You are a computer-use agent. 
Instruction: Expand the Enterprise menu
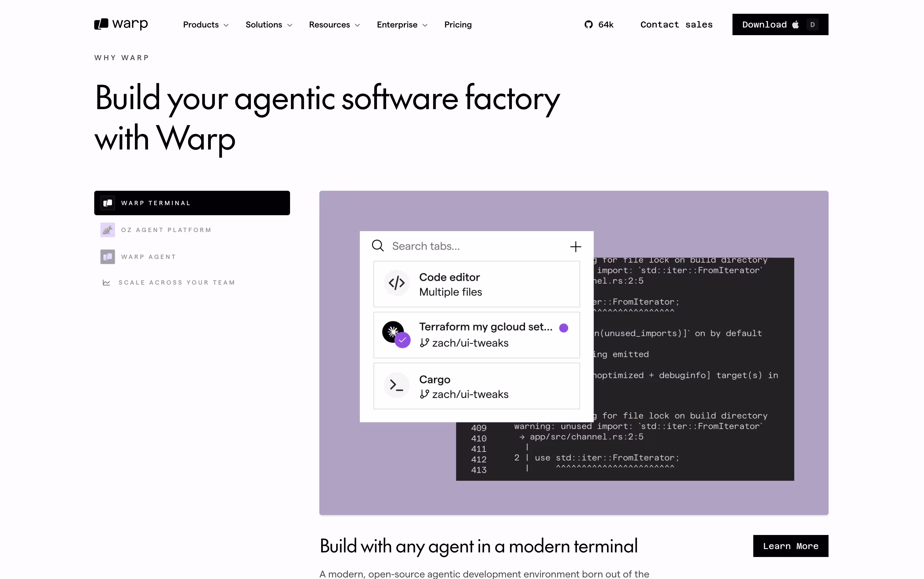pos(402,24)
